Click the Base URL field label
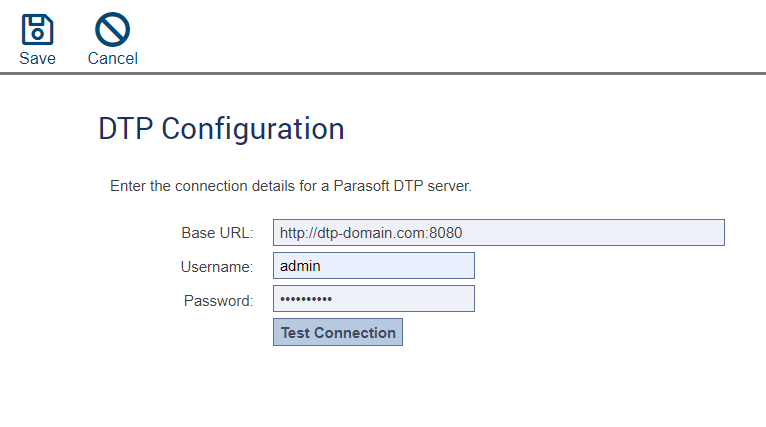This screenshot has height=427, width=766. tap(217, 233)
